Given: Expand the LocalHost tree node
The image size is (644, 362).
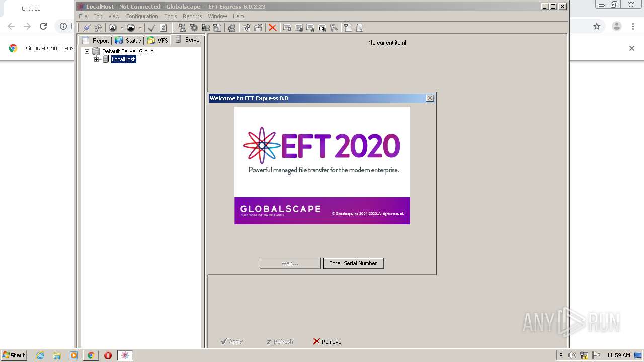Looking at the screenshot, I should tap(97, 59).
